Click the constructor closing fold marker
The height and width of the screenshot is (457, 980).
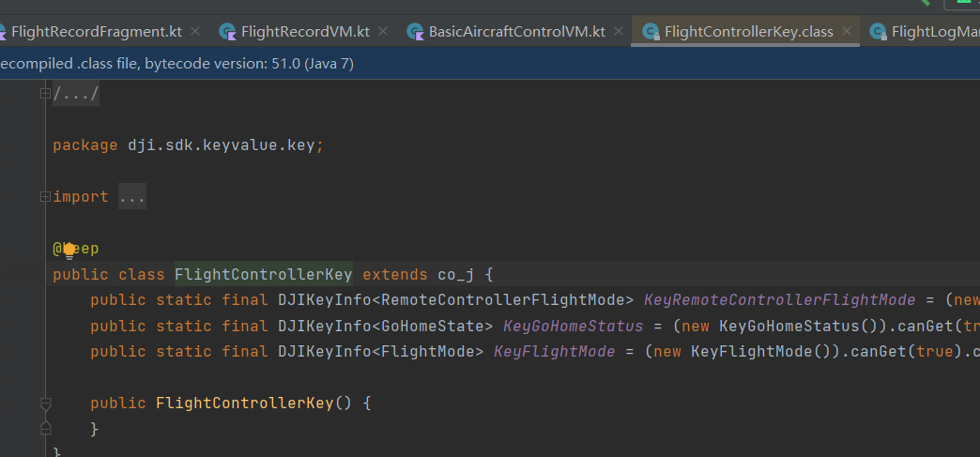click(45, 429)
